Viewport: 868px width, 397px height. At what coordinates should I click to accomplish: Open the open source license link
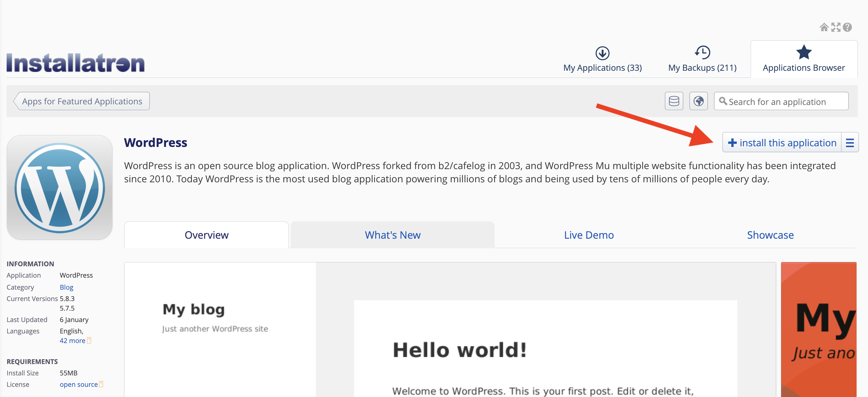pyautogui.click(x=79, y=384)
